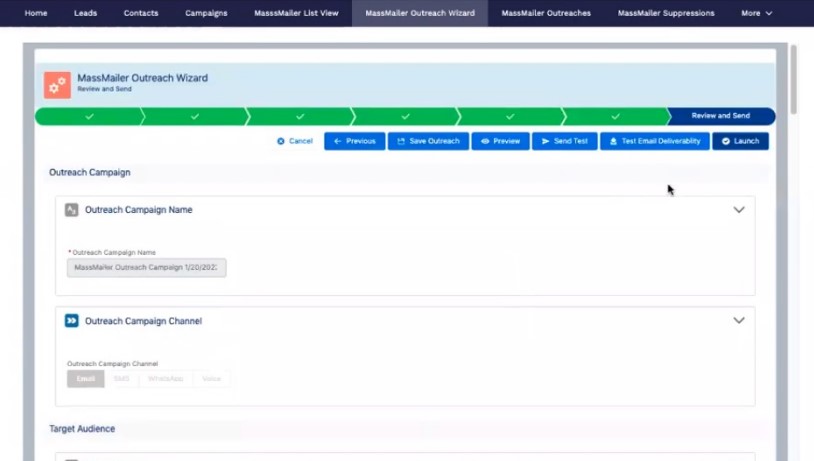Screen dimensions: 814x461
Task: Collapse the Outreach Campaign Name section chevron
Action: point(739,210)
